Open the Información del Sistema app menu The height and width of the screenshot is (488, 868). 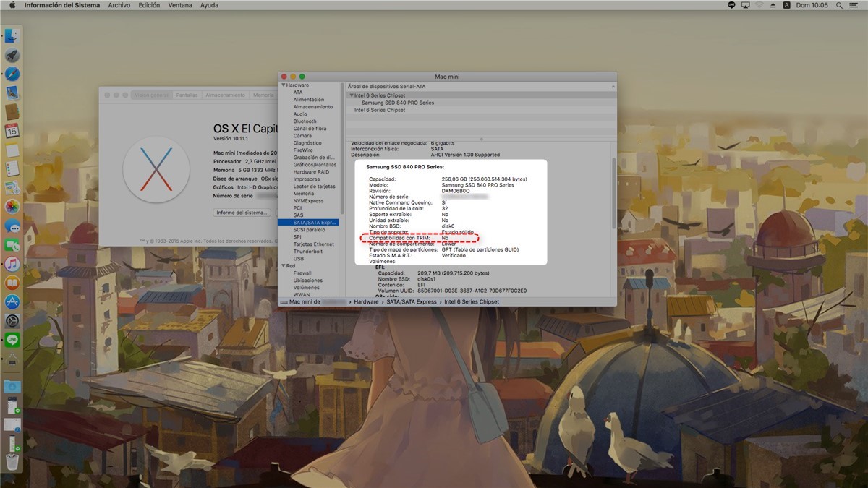(63, 5)
